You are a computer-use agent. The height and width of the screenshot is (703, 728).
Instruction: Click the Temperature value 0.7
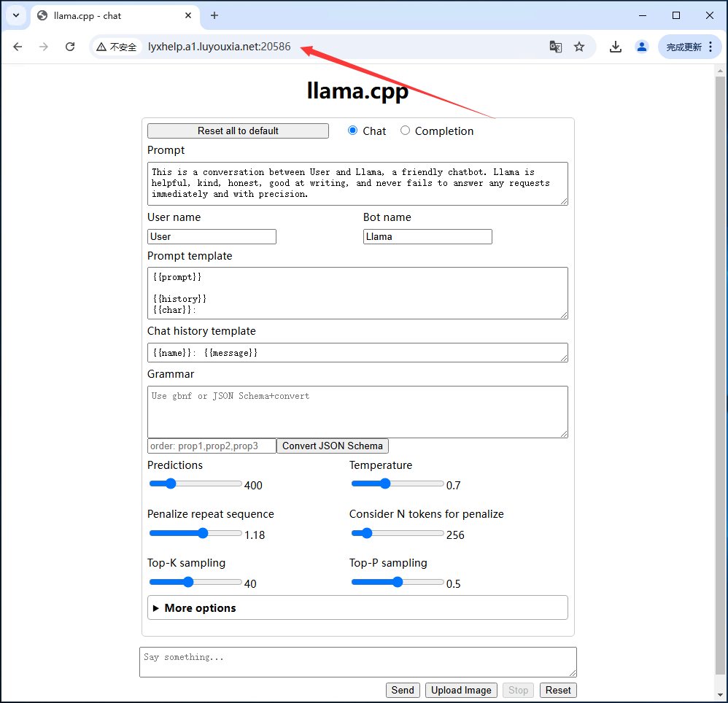coord(453,486)
